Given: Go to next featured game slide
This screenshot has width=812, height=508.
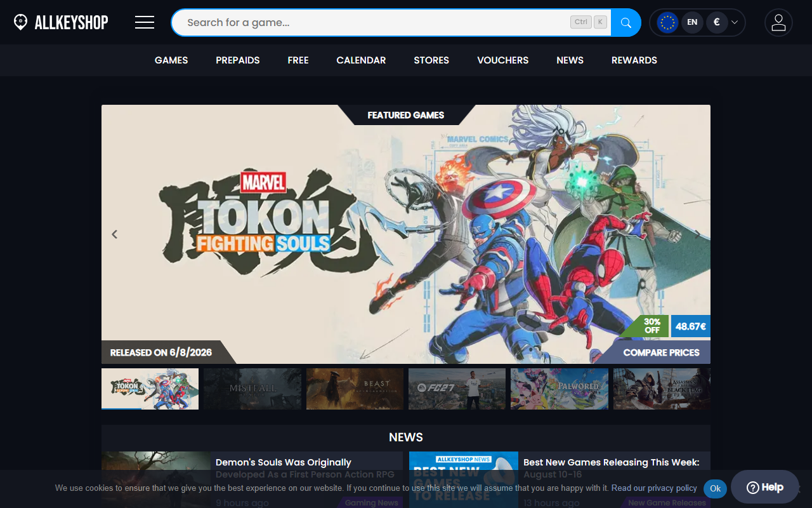Looking at the screenshot, I should click(x=697, y=234).
